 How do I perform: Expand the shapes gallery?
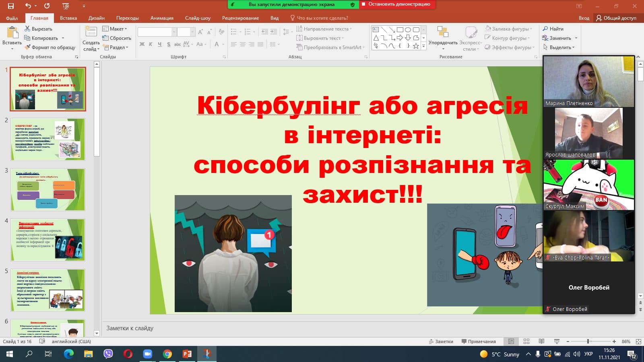coord(423,47)
